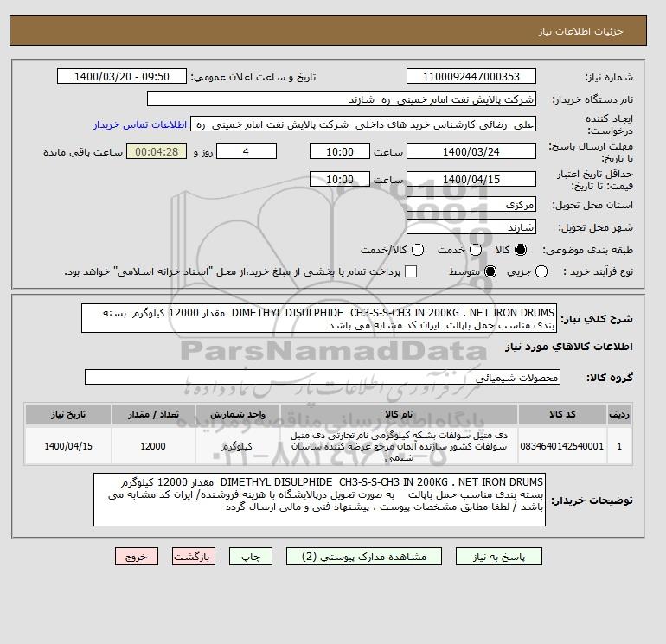Click the چاپ print button
This screenshot has height=644, width=666.
251,557
